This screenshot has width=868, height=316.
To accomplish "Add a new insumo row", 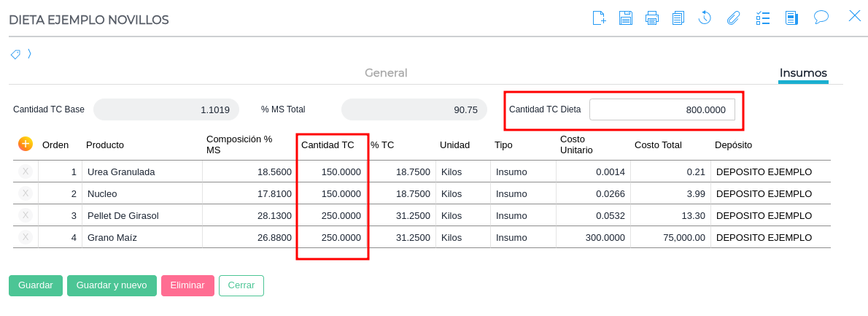I will coord(26,144).
